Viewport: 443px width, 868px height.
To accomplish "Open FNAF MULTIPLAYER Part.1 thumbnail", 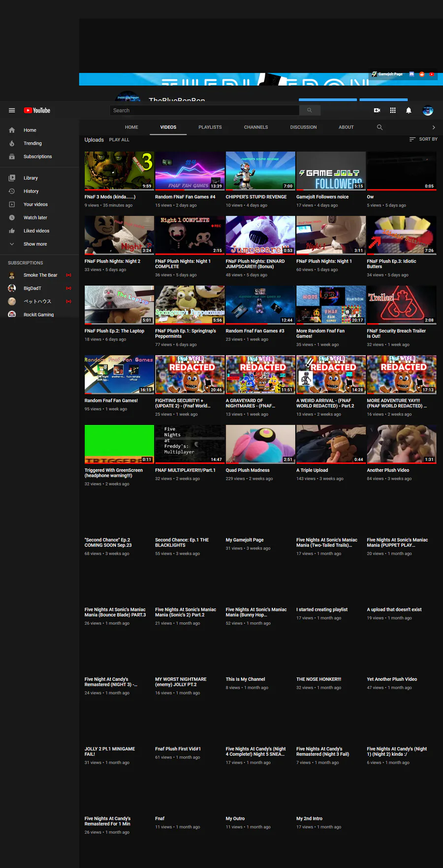I will coord(190,444).
